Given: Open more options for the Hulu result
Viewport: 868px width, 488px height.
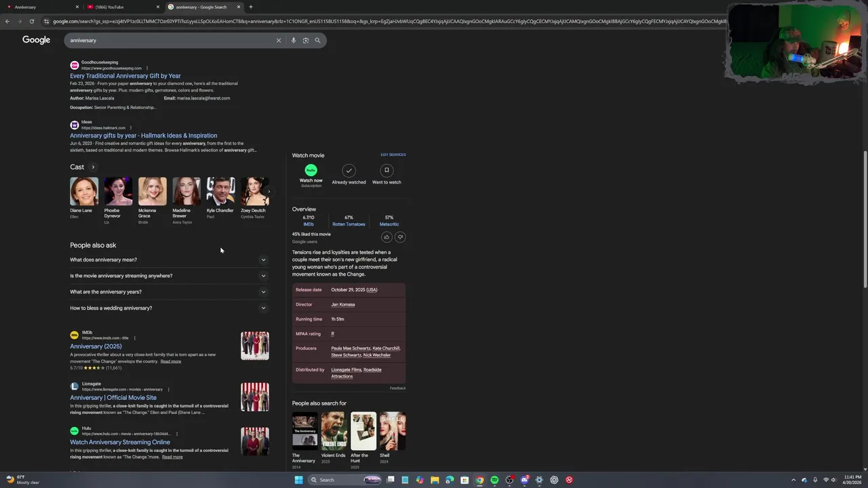Looking at the screenshot, I should tap(176, 434).
